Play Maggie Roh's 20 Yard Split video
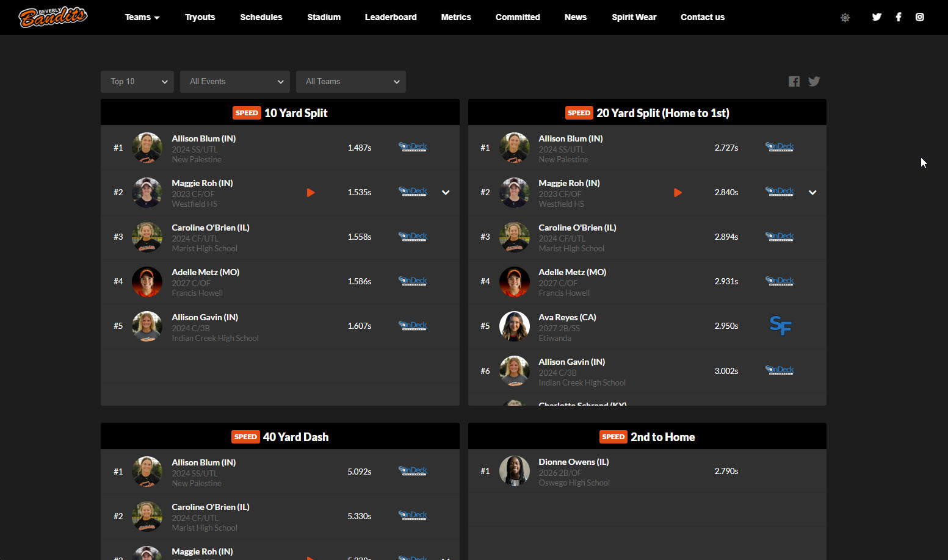The image size is (948, 560). tap(678, 193)
